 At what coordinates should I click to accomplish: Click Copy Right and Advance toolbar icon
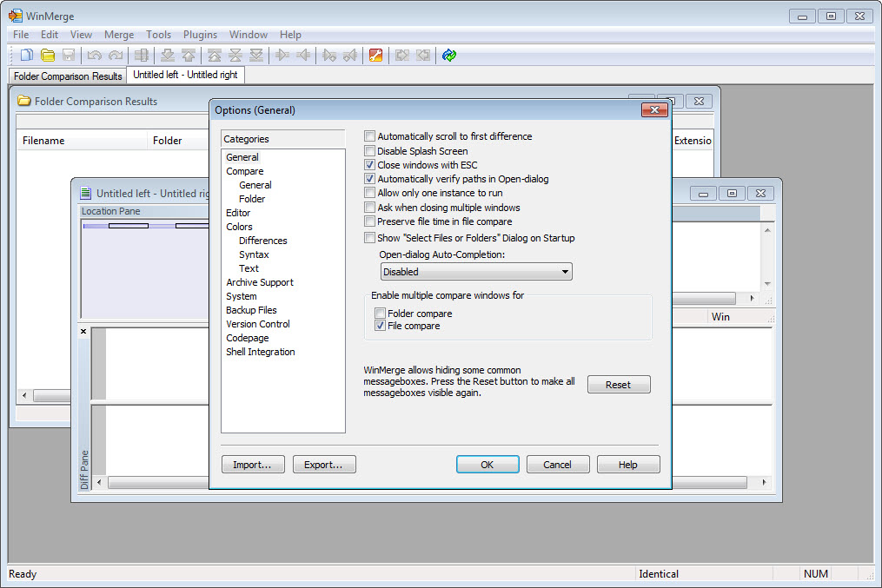[329, 55]
